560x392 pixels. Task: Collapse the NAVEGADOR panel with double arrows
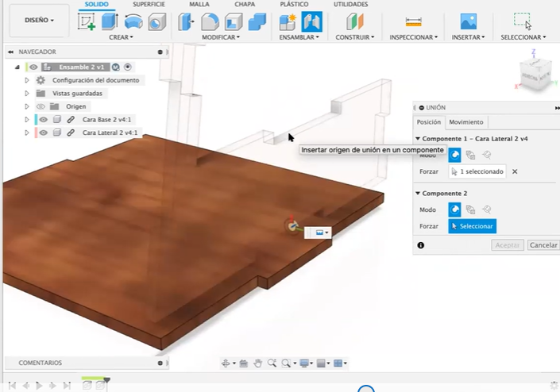tap(10, 52)
